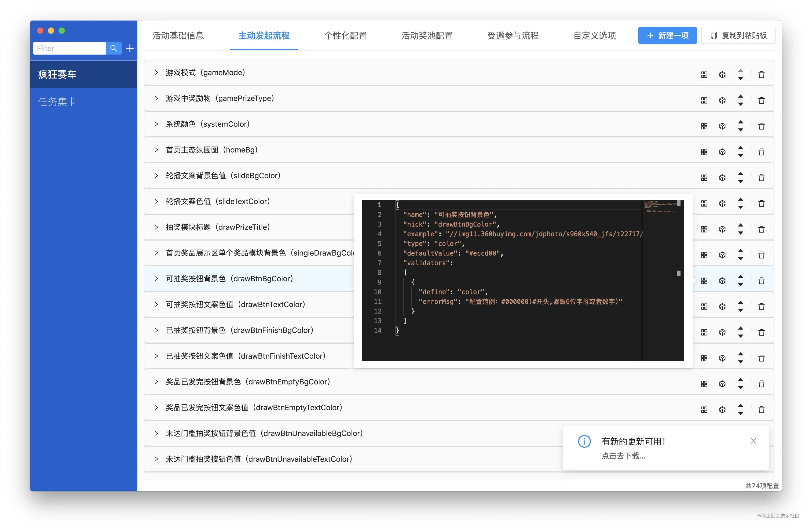Expand the 游戏模式 (gameMode) row
The height and width of the screenshot is (531, 812).
click(x=156, y=72)
